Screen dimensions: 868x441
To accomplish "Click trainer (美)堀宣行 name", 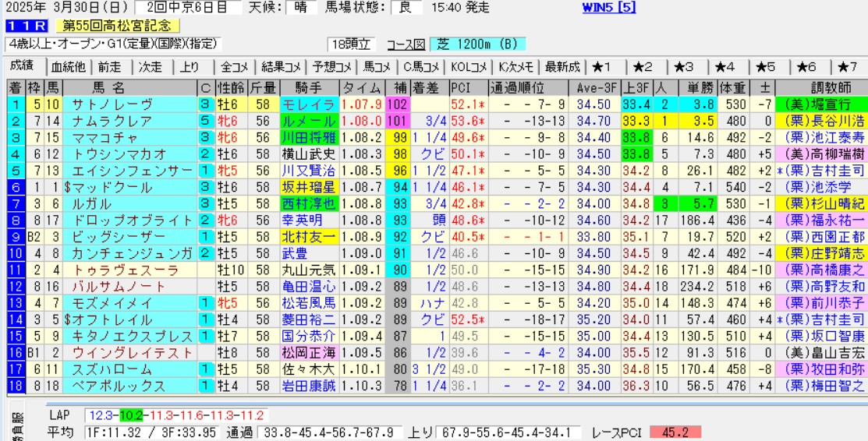I will tap(823, 104).
